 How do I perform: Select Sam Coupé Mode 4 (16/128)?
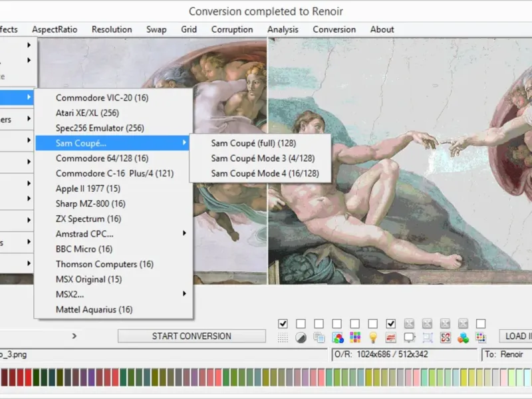coord(265,174)
